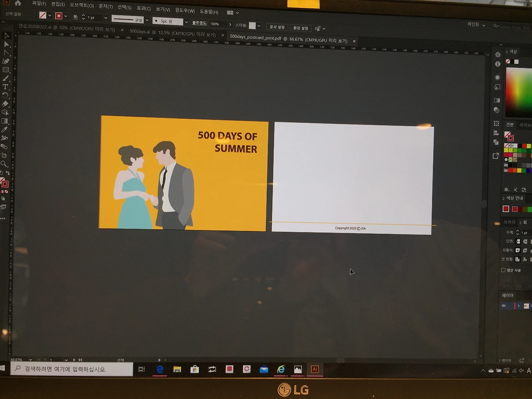
Task: Select the Selection arrow tool
Action: [6, 36]
